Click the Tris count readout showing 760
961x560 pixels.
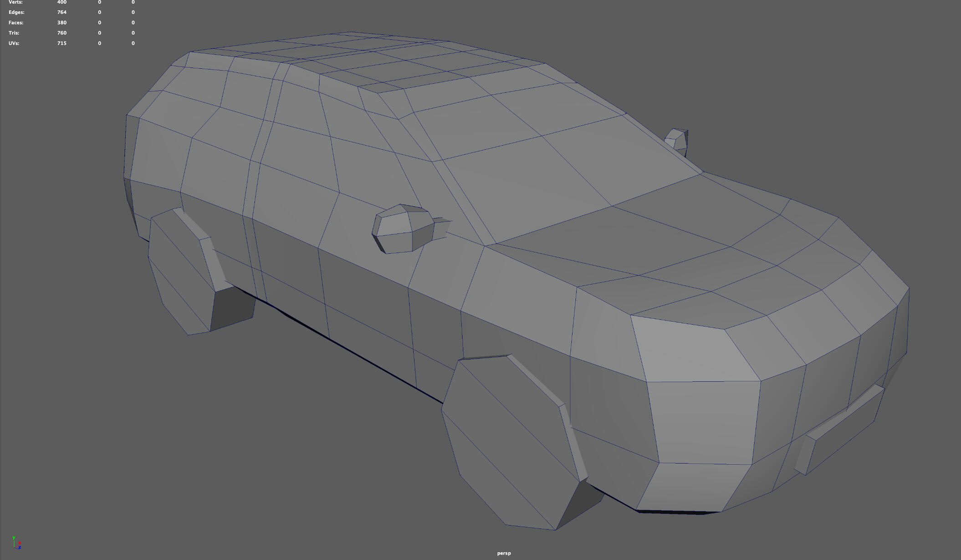62,33
